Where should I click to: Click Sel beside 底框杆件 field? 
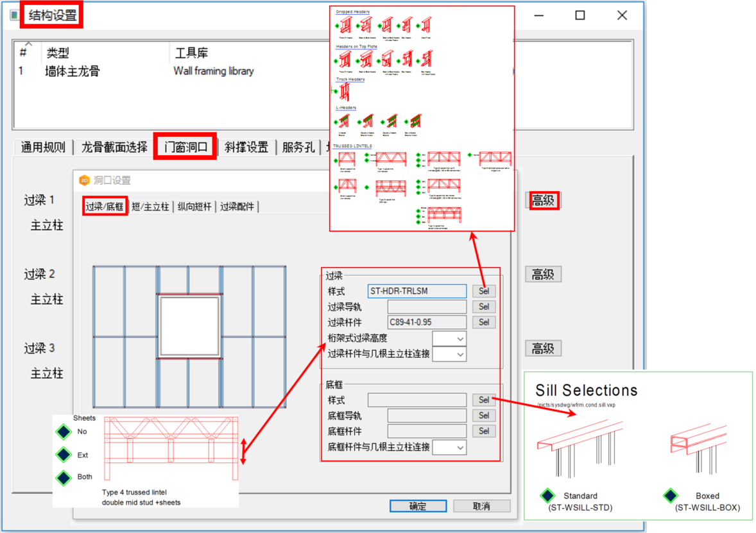click(484, 431)
